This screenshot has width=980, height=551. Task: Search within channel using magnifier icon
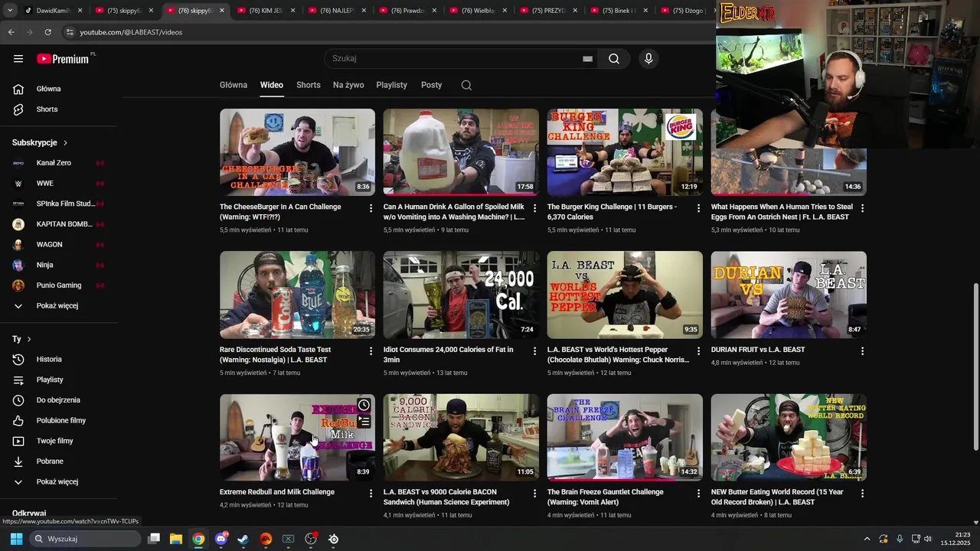[x=466, y=85]
